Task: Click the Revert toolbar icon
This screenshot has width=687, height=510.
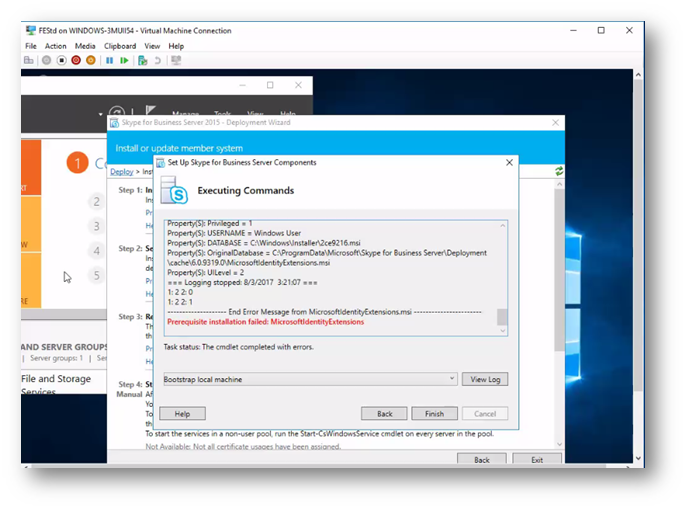Action: tap(158, 60)
